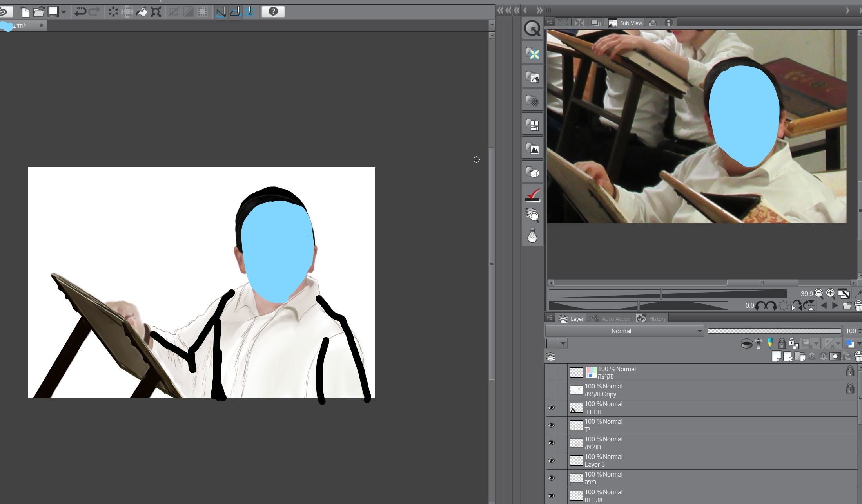The width and height of the screenshot is (862, 504).
Task: Hide the חולצה layer with eye icon
Action: [551, 443]
